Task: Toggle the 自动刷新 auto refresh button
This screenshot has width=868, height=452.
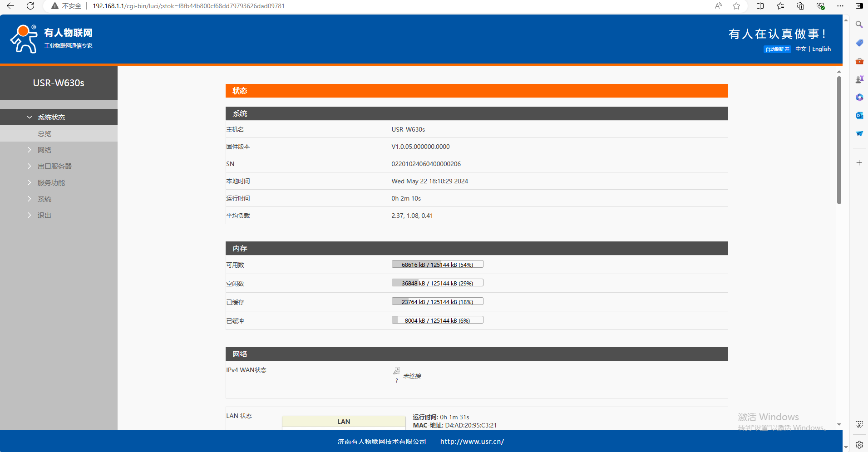Action: click(x=777, y=49)
